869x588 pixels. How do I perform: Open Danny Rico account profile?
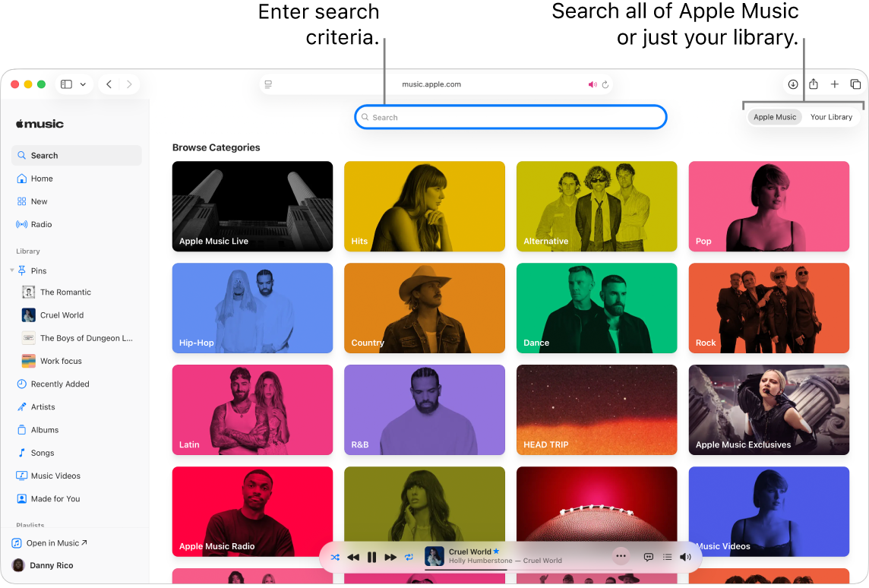[x=43, y=565]
